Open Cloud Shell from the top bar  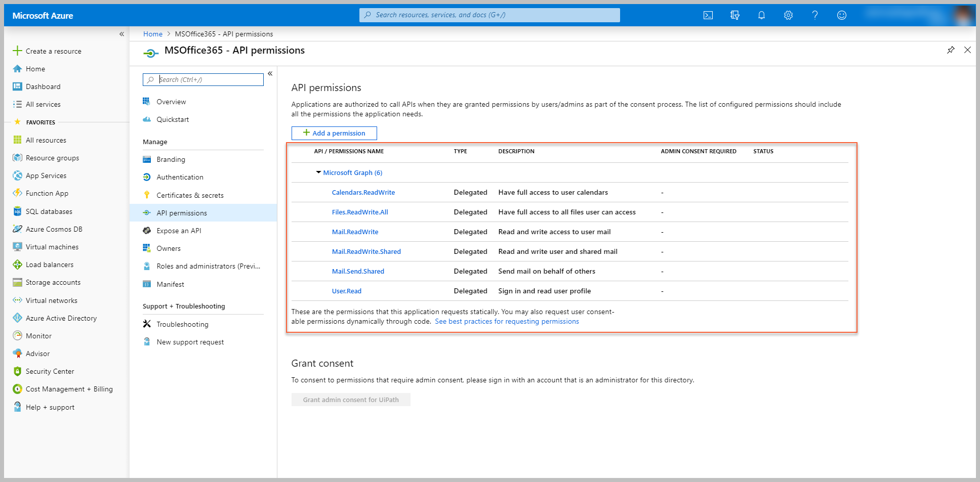click(x=708, y=15)
